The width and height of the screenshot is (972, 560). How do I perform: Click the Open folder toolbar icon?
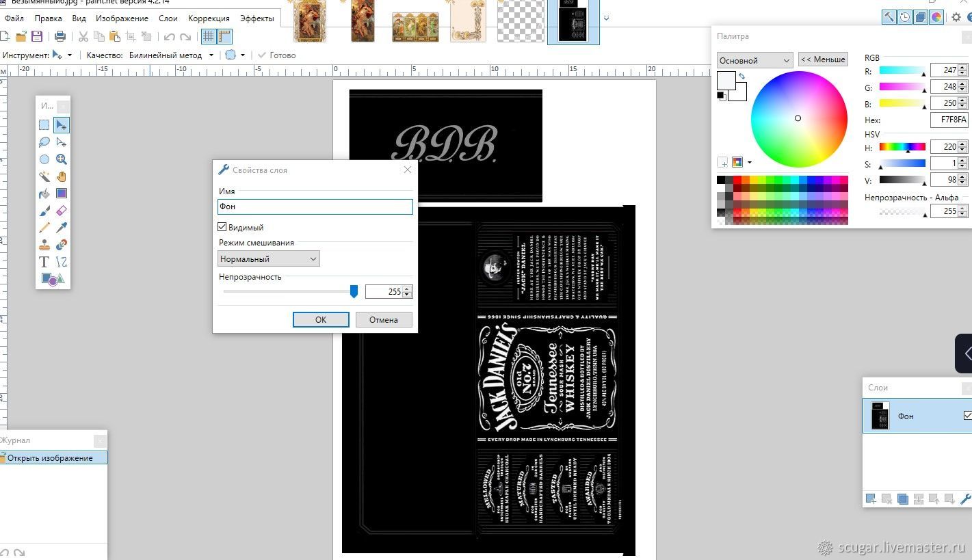pos(21,36)
